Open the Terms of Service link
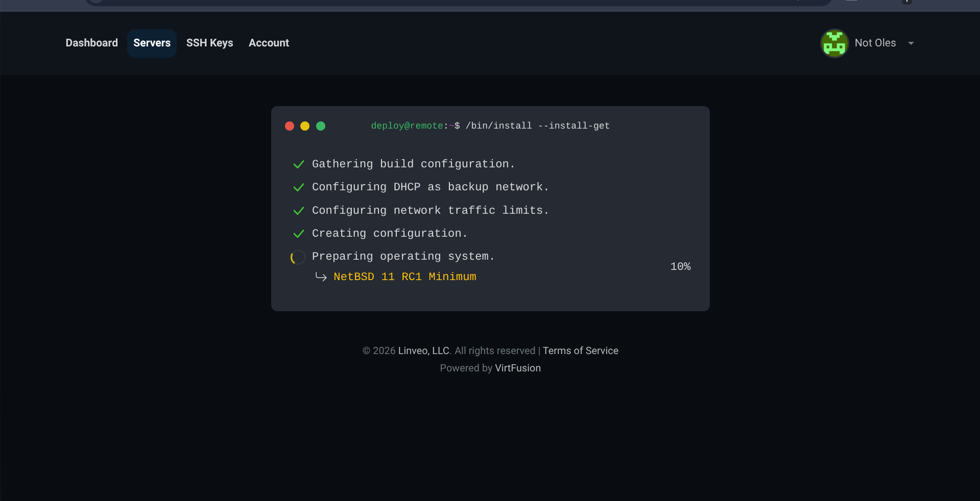980x501 pixels. [x=580, y=350]
